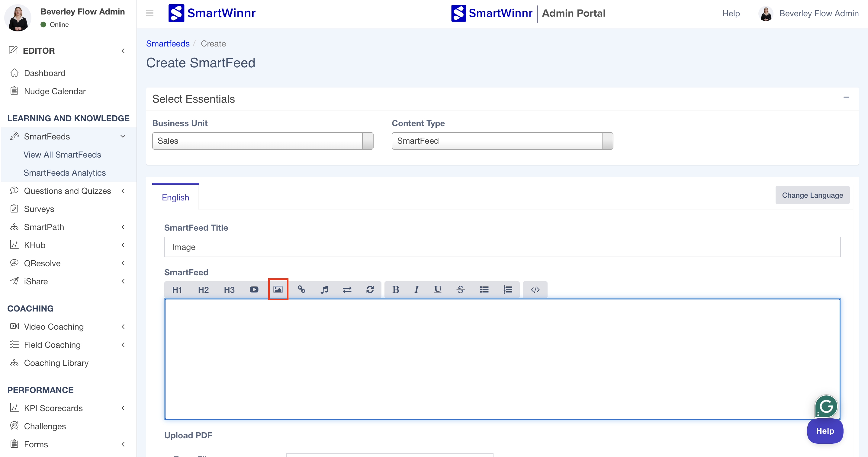Expand Questions and Quizzes sidebar menu
The width and height of the screenshot is (868, 457).
click(x=67, y=191)
